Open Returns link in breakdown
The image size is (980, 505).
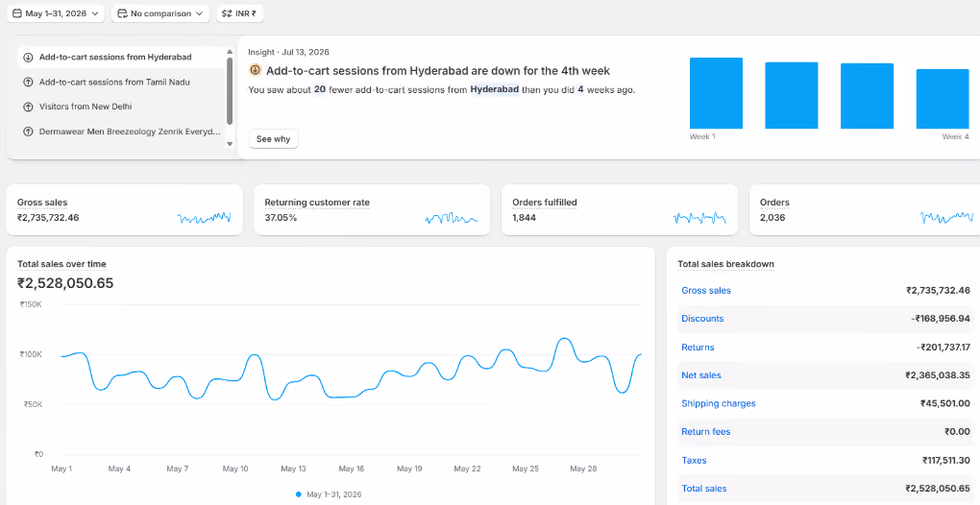698,348
